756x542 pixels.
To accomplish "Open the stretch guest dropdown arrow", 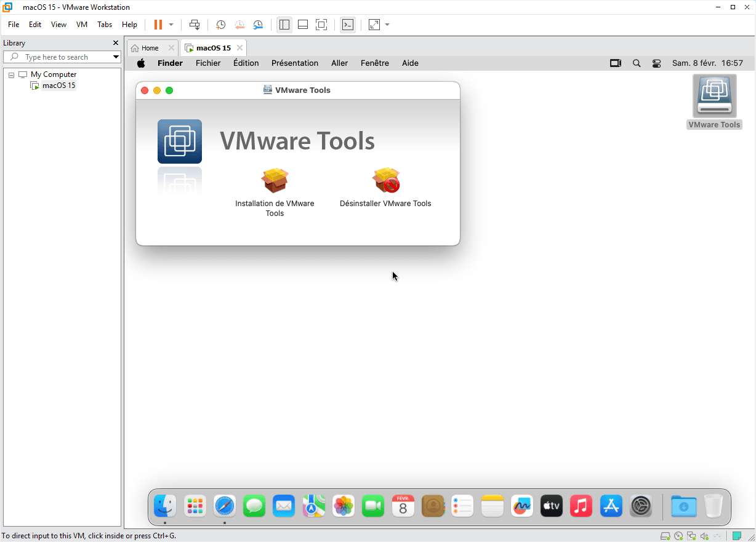I will (x=387, y=25).
